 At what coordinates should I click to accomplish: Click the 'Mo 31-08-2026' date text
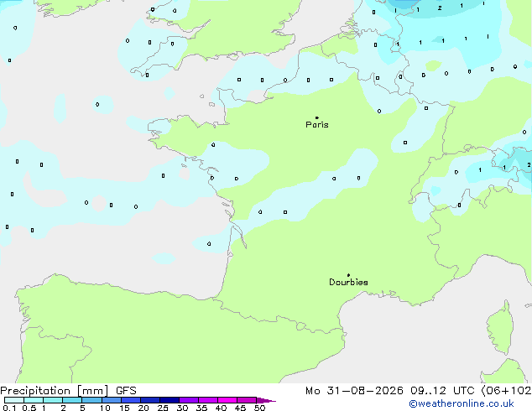[354, 391]
